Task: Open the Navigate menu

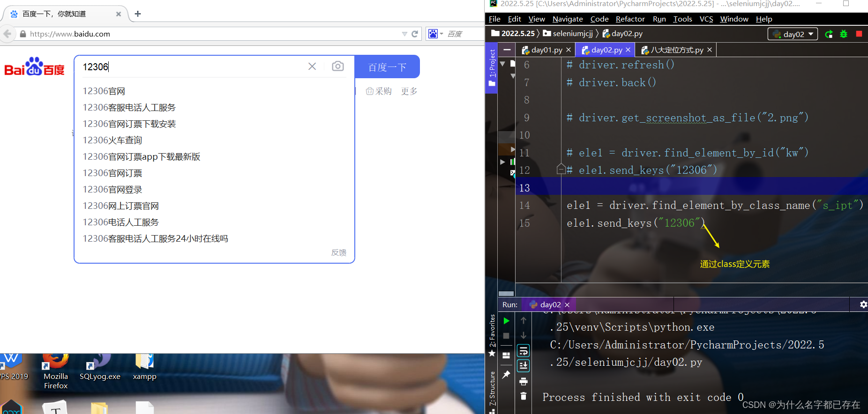Action: click(x=568, y=19)
